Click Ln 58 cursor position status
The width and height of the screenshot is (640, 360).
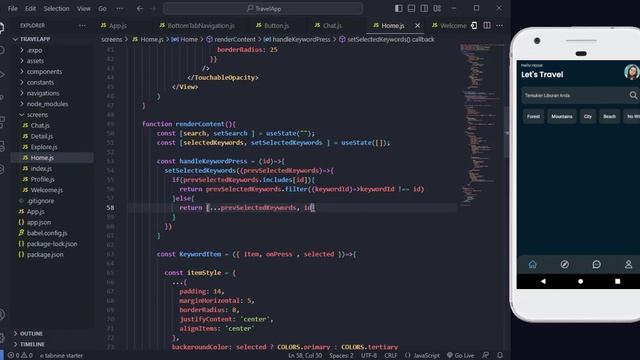pyautogui.click(x=305, y=356)
